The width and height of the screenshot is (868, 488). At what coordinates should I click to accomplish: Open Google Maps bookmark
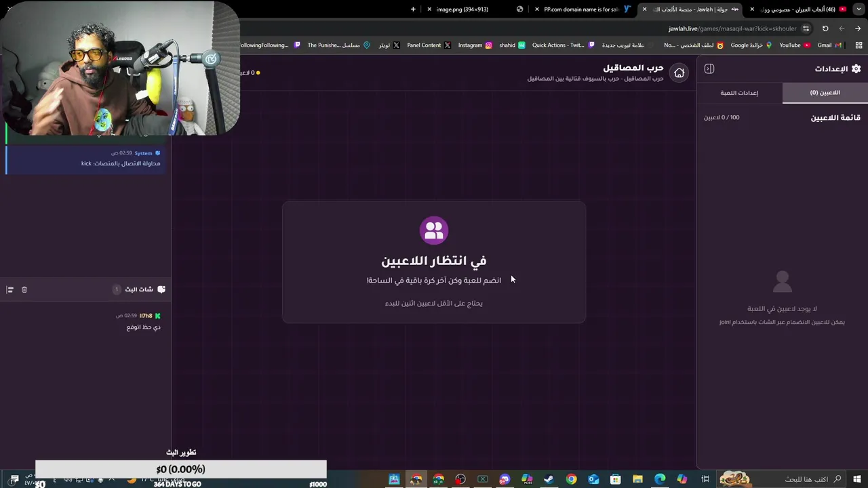[x=751, y=45]
